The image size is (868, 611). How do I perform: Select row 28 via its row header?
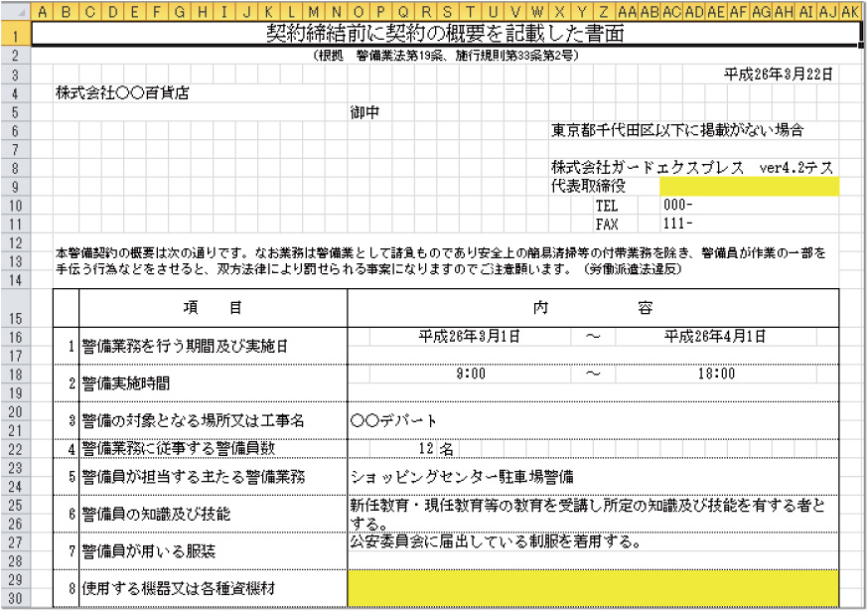16,560
